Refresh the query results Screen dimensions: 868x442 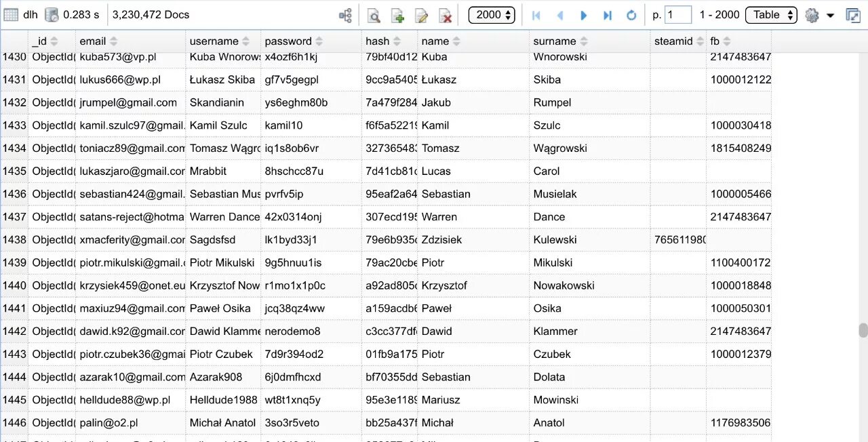631,15
